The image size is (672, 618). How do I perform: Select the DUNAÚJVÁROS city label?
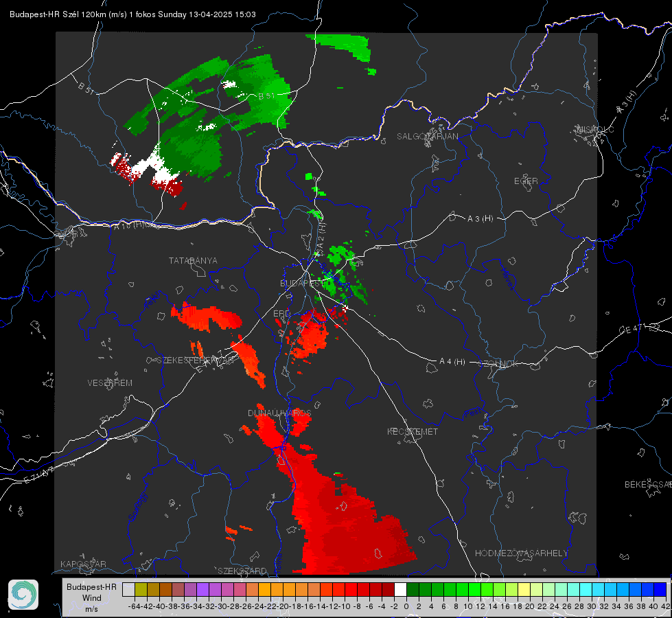coord(279,413)
